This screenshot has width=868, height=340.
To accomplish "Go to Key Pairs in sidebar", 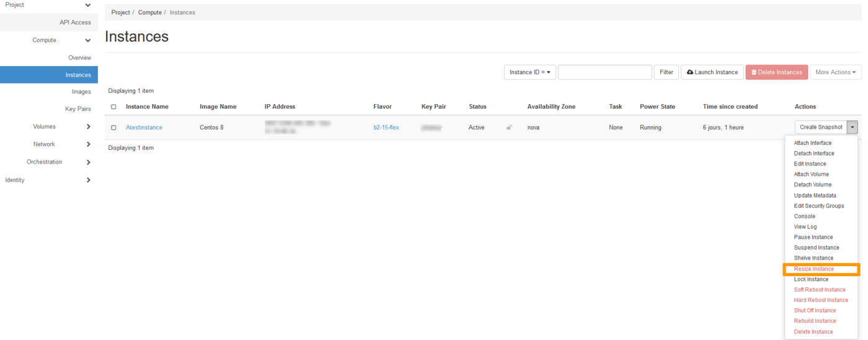I will pyautogui.click(x=77, y=109).
